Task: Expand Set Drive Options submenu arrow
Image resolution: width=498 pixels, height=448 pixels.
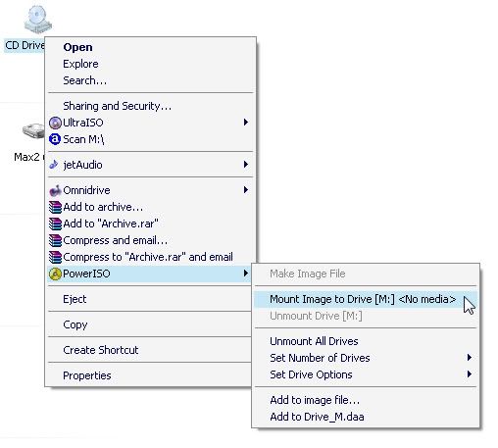Action: (x=470, y=374)
